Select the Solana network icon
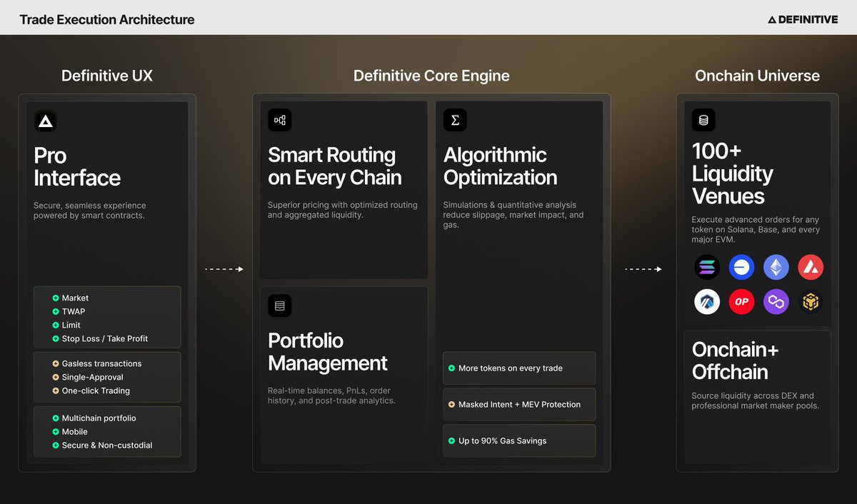 [x=707, y=267]
